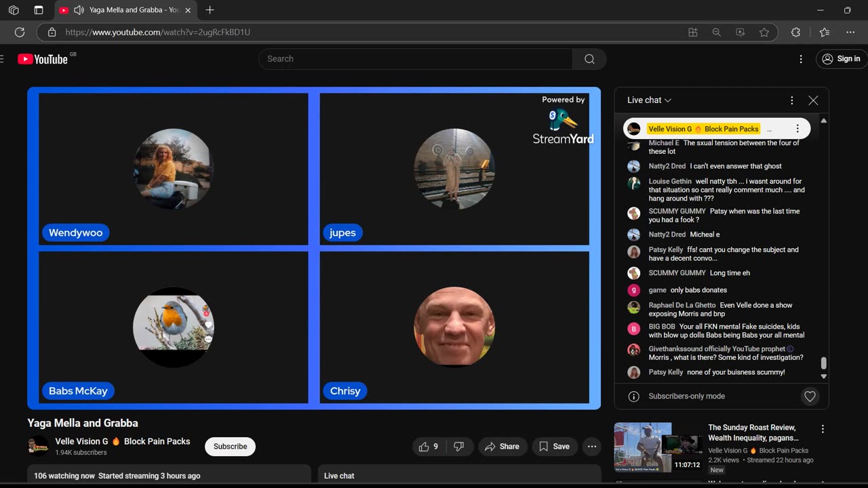Open new browser tab plus button
Viewport: 868px width, 488px height.
tap(210, 10)
